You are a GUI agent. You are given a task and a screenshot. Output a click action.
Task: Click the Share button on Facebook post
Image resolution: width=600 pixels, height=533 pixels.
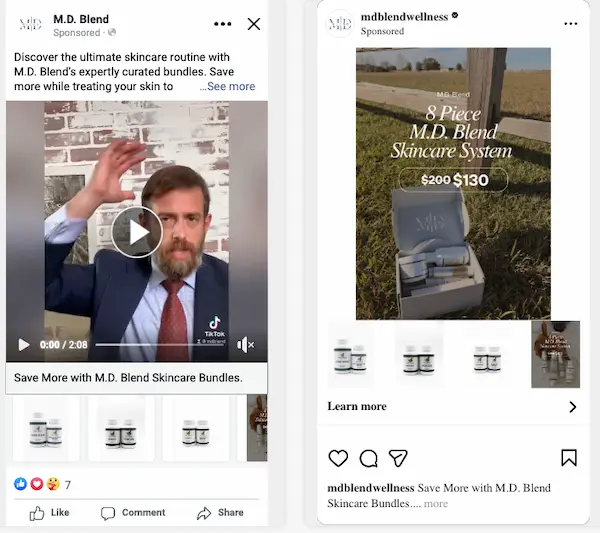pos(220,513)
